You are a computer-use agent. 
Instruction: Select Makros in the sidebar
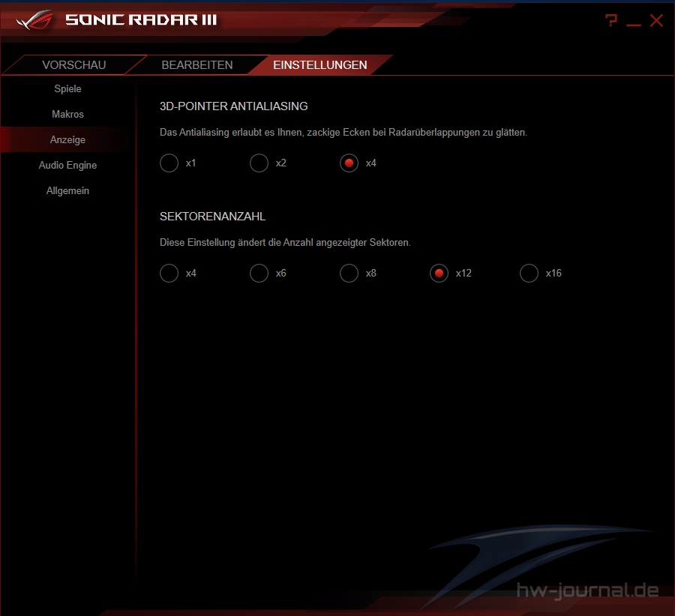[67, 114]
